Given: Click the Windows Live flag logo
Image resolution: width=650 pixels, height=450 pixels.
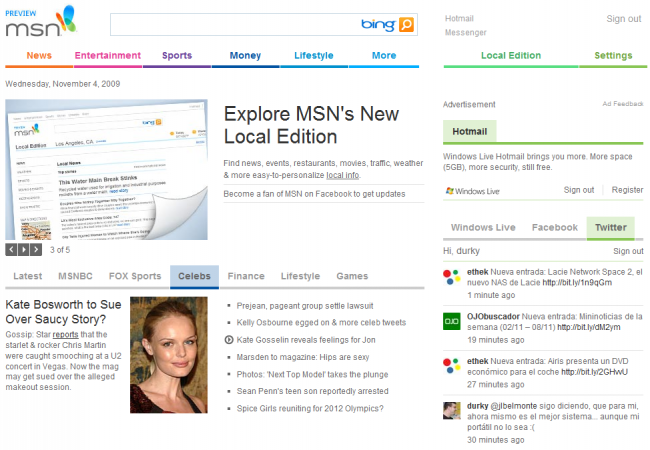Looking at the screenshot, I should point(450,191).
